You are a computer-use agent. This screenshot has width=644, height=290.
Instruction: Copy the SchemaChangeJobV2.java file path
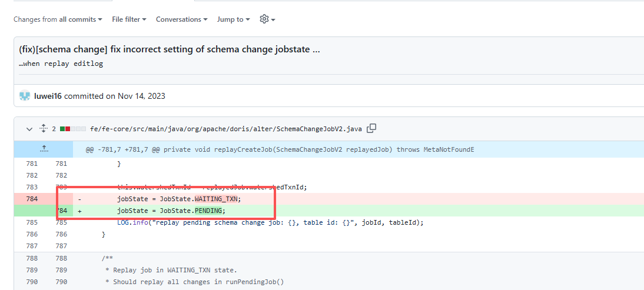click(371, 129)
